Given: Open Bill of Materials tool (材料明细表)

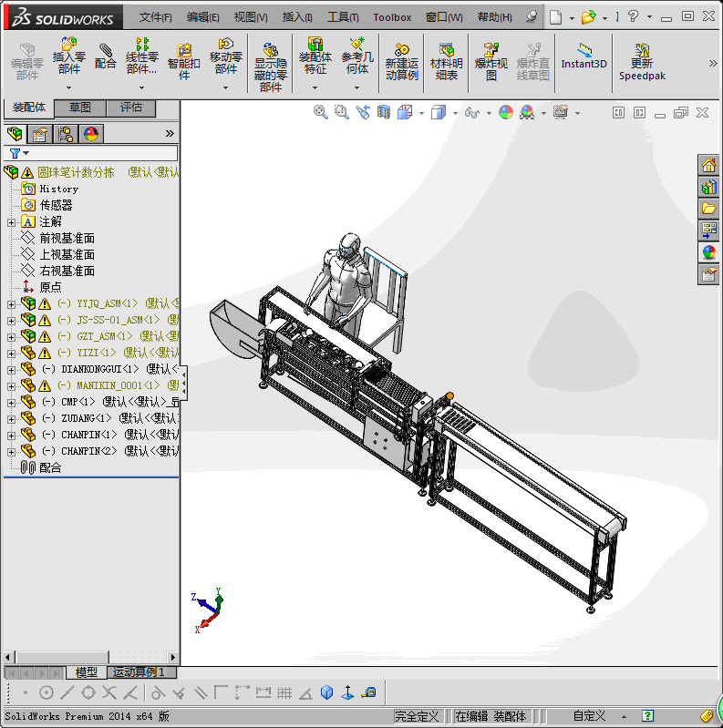Looking at the screenshot, I should [447, 62].
